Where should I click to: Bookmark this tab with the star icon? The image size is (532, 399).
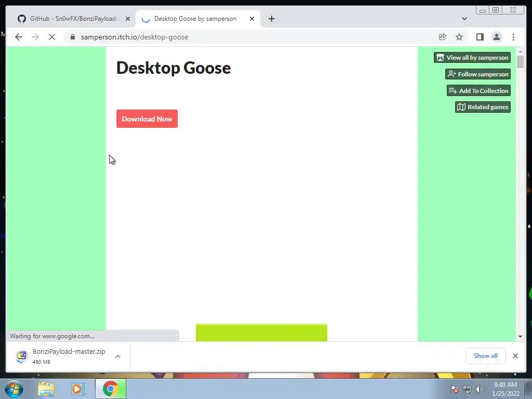coord(459,37)
